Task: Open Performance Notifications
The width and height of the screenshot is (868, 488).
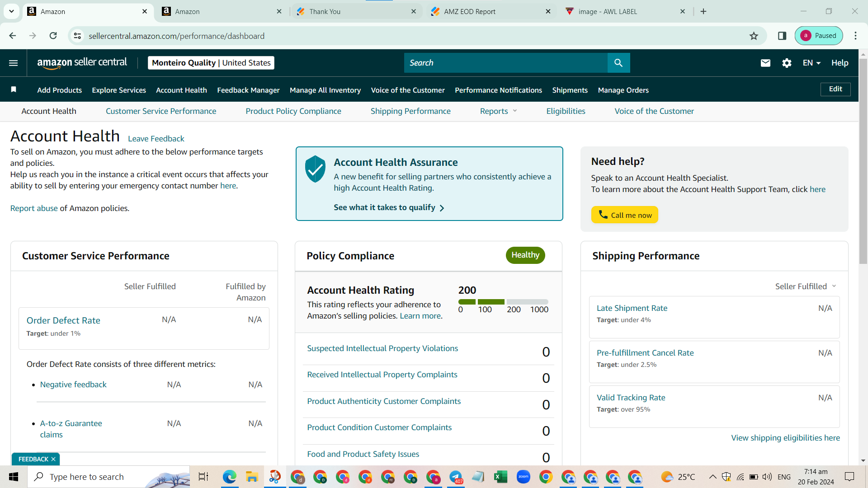Action: tap(498, 90)
